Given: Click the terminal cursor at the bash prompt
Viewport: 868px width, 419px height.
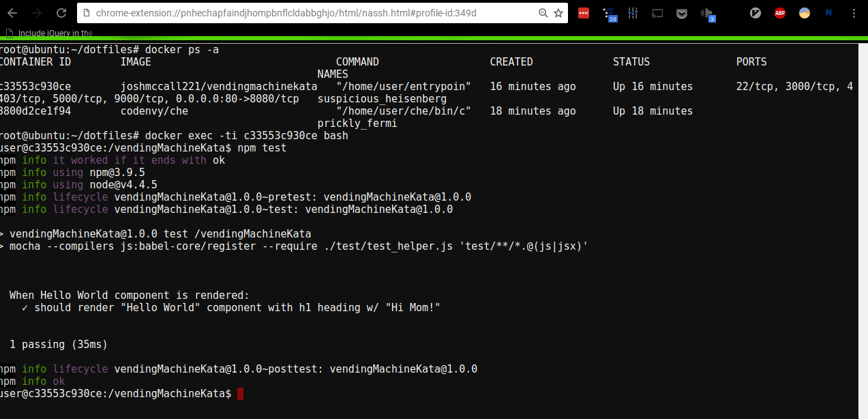Looking at the screenshot, I should (x=240, y=394).
